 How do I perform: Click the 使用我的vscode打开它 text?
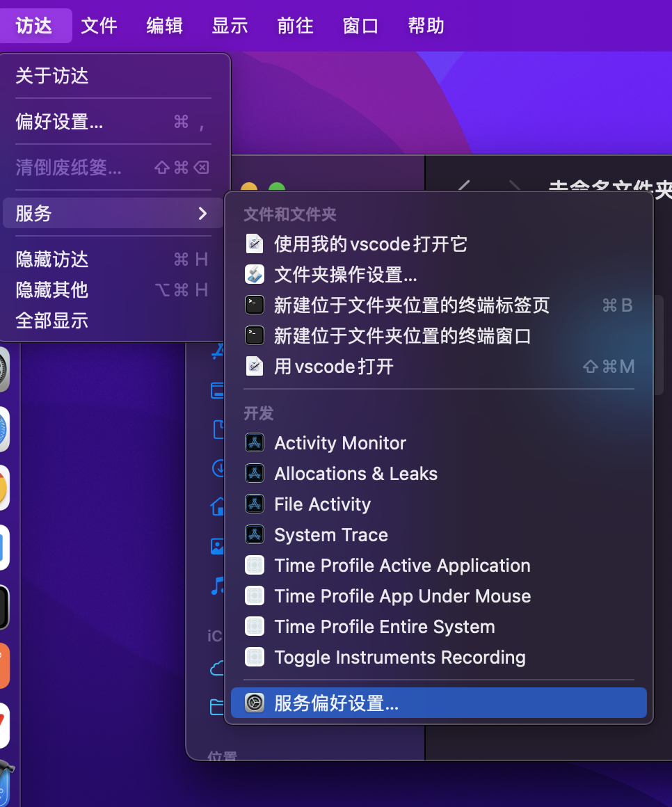[371, 244]
